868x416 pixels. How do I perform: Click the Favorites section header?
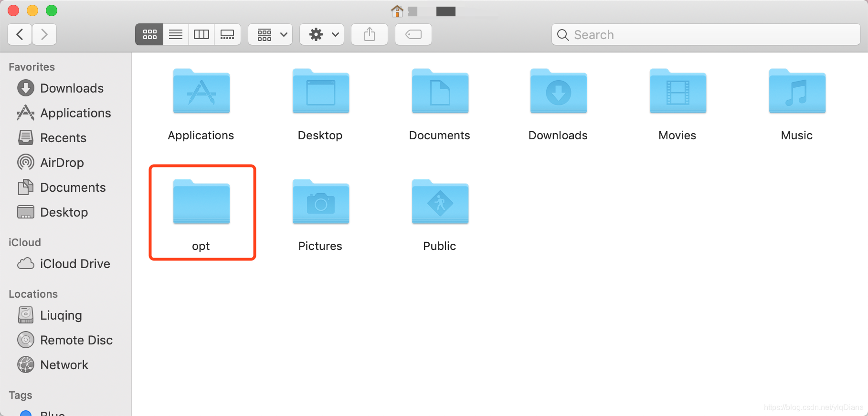coord(32,67)
